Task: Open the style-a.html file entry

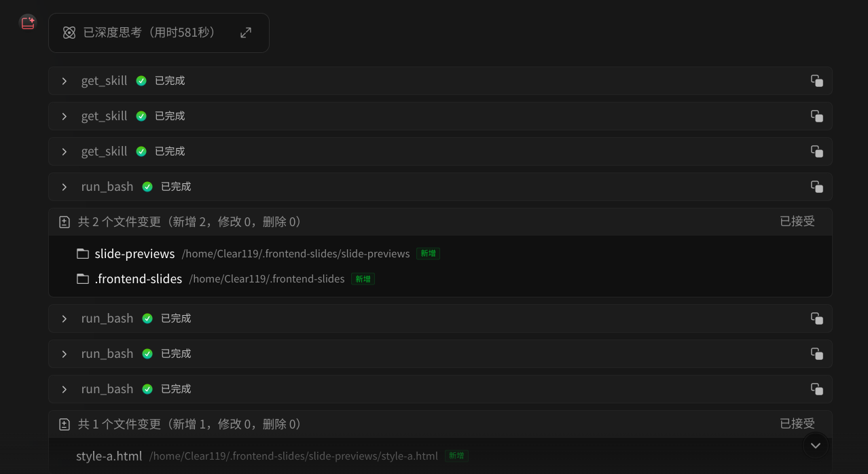Action: coord(109,456)
